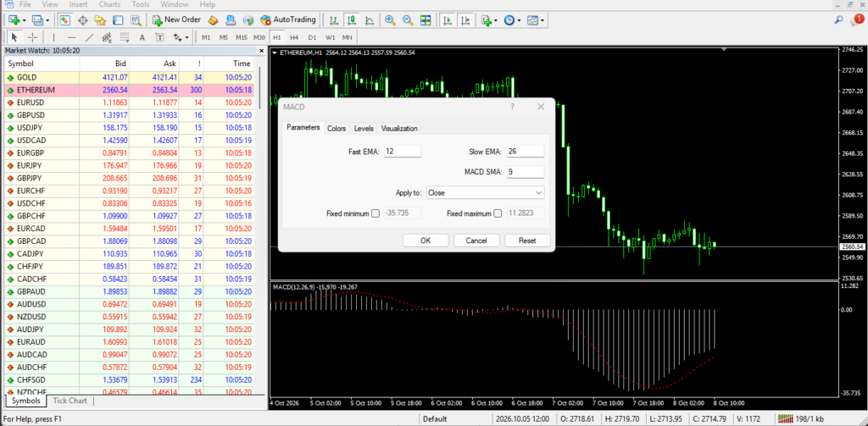The image size is (868, 426).
Task: Switch to M30 timeframe
Action: [x=259, y=37]
